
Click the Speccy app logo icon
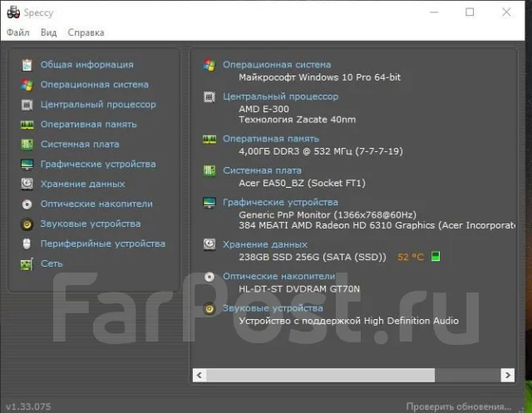coord(13,12)
